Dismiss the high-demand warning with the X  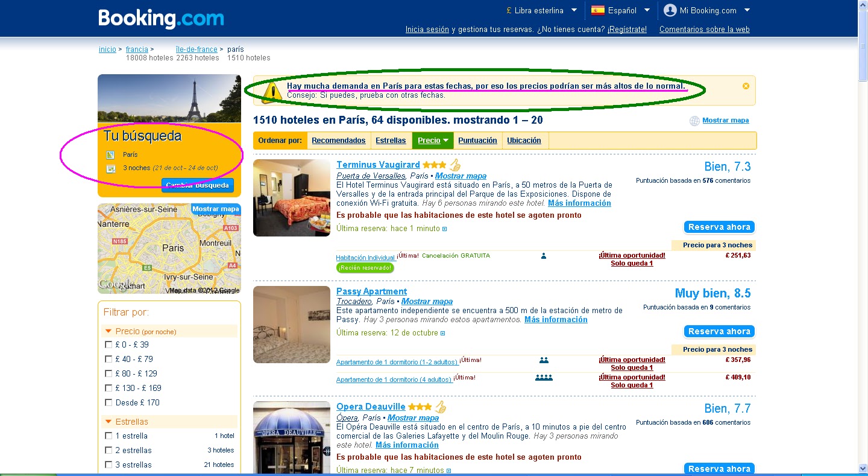[746, 86]
